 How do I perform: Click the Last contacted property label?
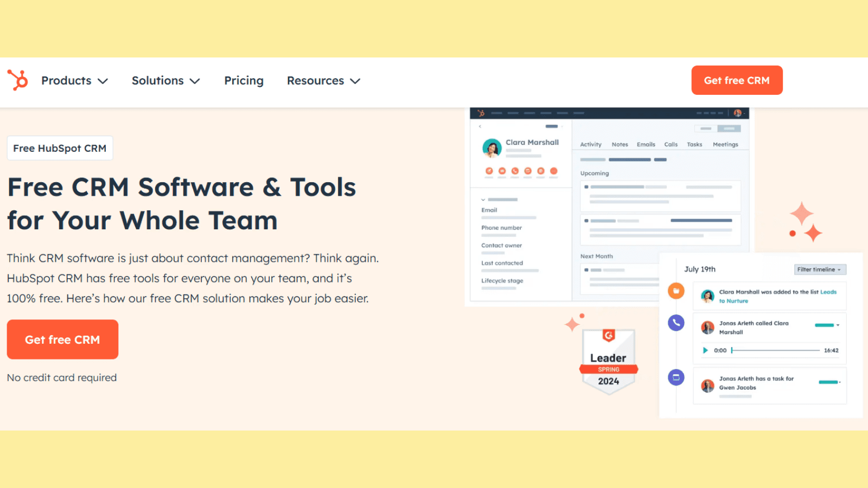[x=502, y=263]
